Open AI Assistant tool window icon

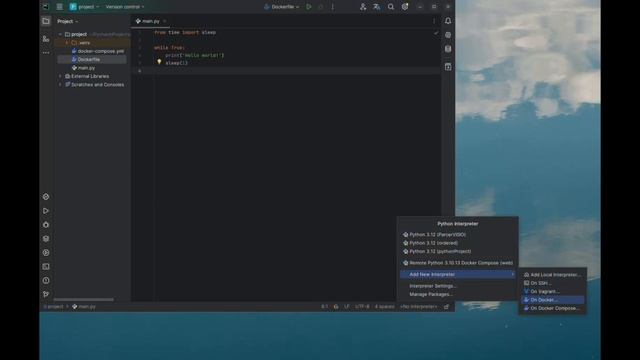(448, 35)
